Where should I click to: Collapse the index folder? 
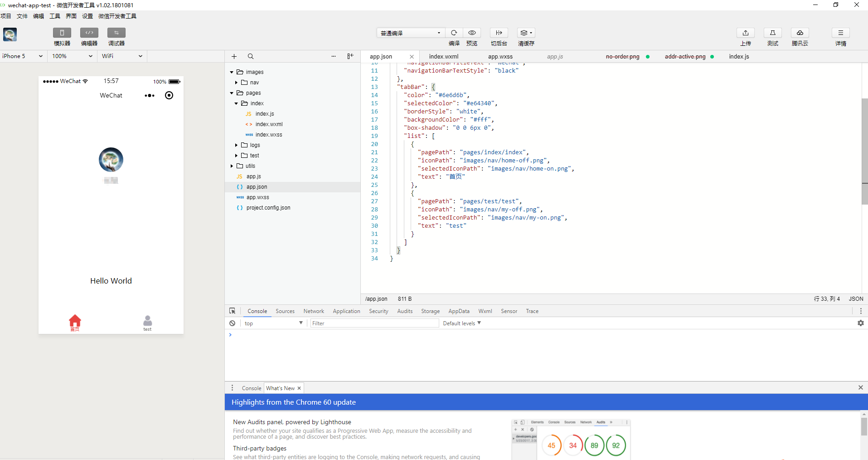click(x=236, y=103)
